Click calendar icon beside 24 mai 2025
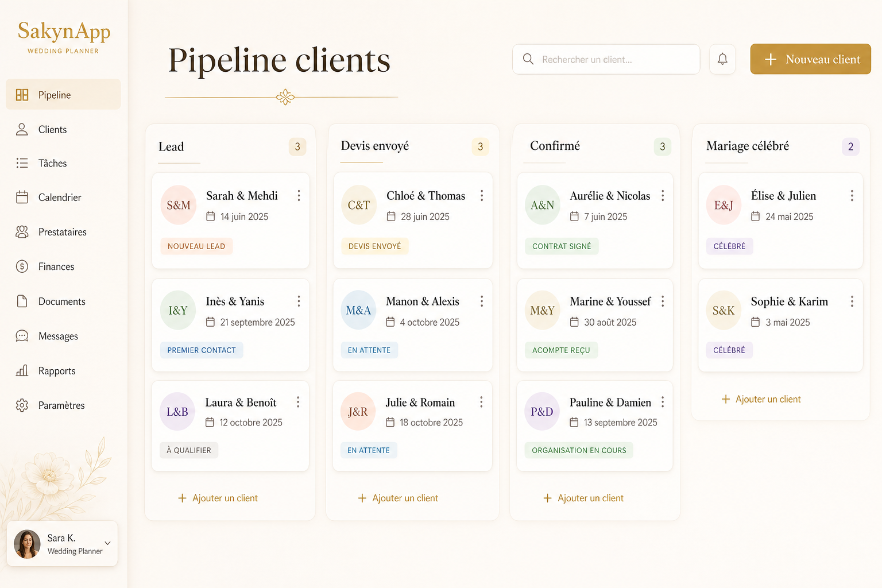 756,216
